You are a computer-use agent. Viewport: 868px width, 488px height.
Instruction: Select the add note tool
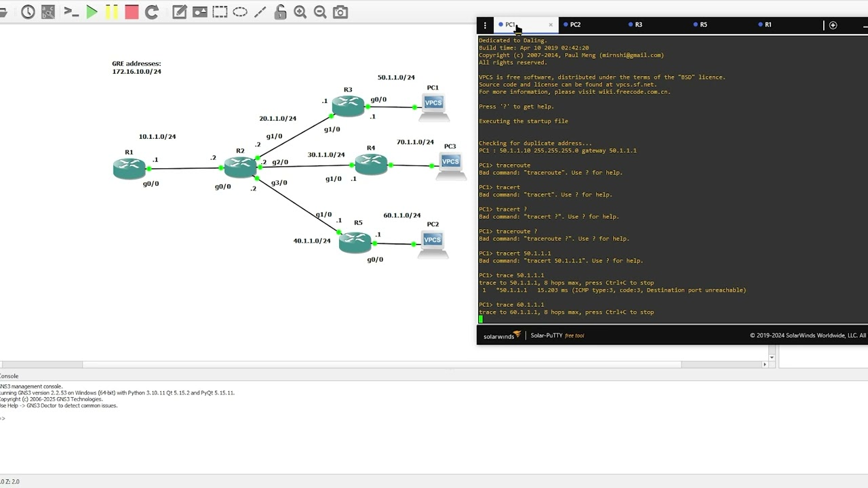coord(180,12)
